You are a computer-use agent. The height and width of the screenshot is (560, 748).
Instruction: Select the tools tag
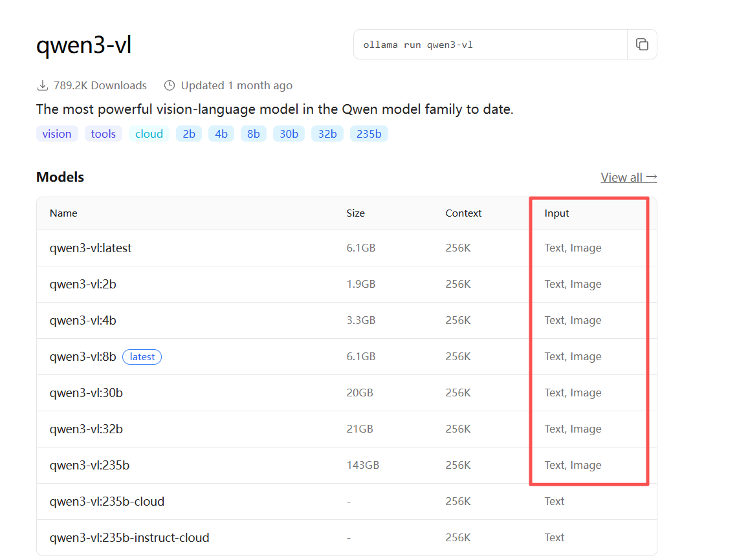(x=104, y=134)
